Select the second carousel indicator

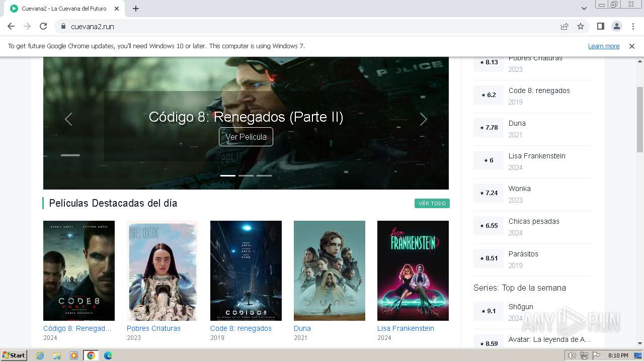[246, 175]
